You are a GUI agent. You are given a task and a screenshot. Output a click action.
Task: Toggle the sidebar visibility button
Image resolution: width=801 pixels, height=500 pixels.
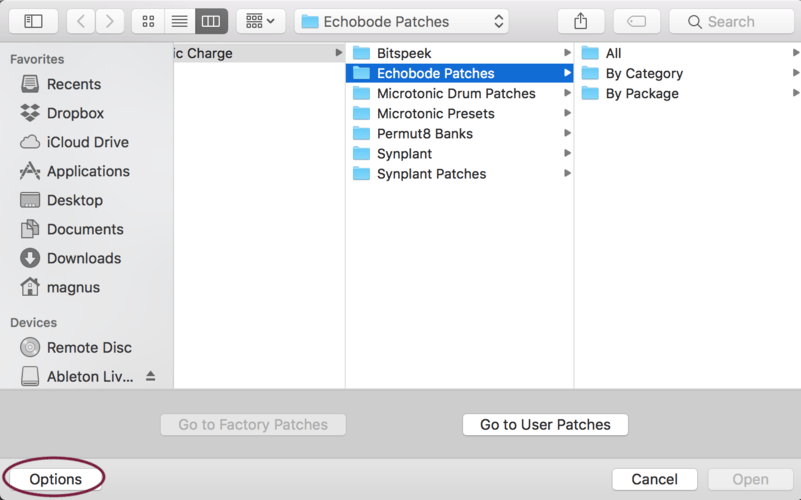click(33, 21)
